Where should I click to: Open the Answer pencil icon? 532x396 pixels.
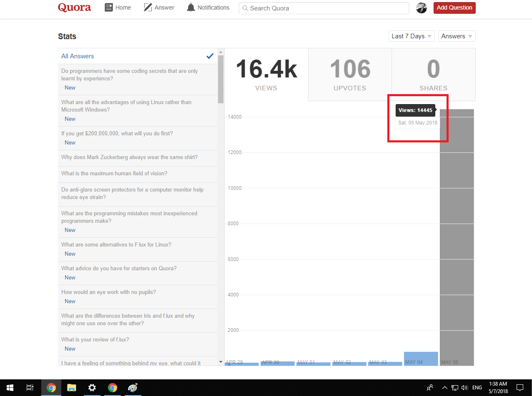148,7
